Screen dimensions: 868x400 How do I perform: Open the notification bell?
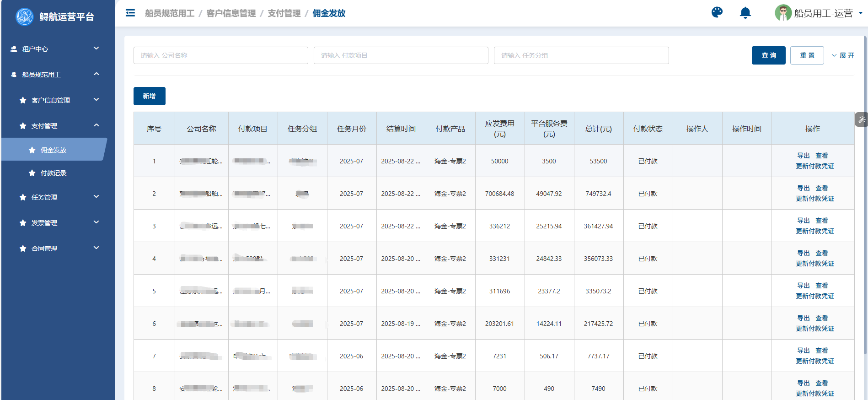tap(745, 13)
